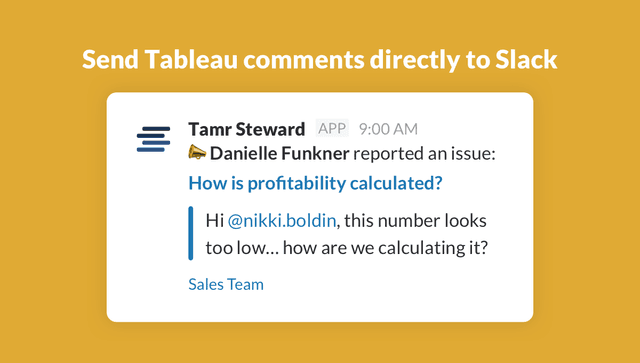The image size is (640, 363).
Task: Open the Tamr Steward sender name
Action: pos(247,129)
